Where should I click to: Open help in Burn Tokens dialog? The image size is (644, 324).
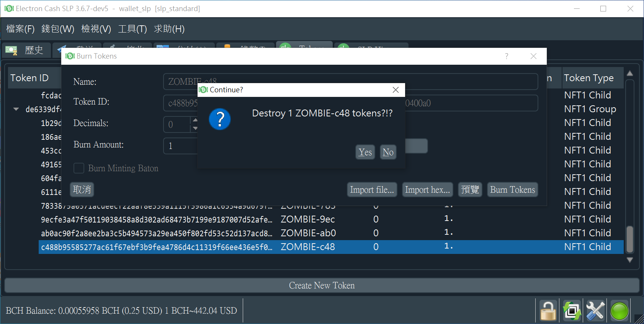(507, 56)
